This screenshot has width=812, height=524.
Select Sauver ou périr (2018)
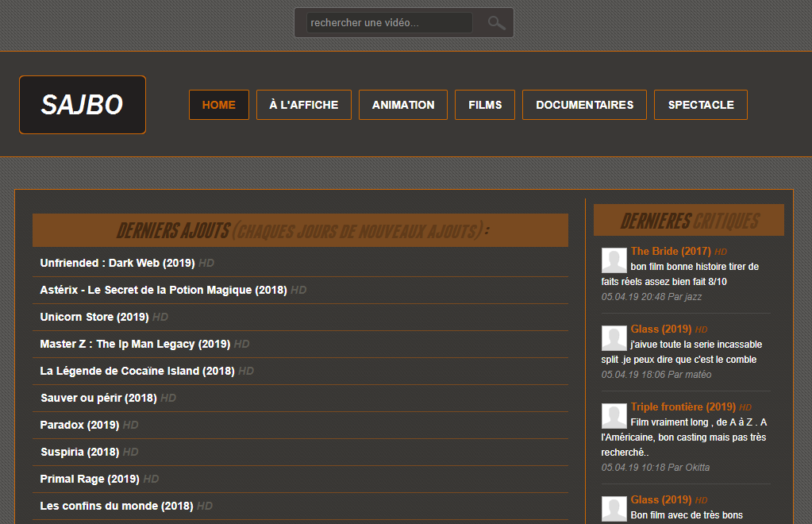click(x=98, y=398)
